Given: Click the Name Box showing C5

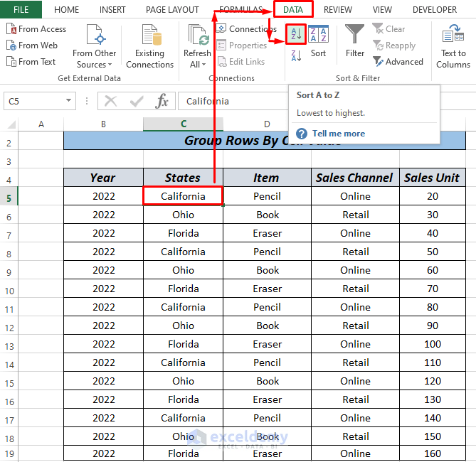Looking at the screenshot, I should (39, 101).
